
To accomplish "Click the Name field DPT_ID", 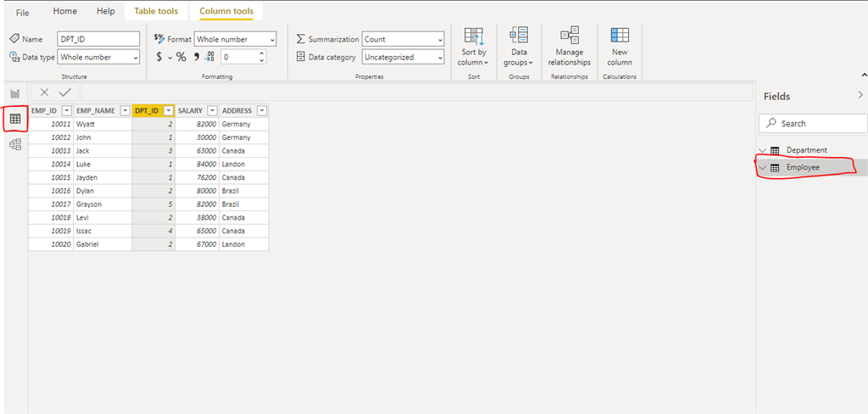I will coord(98,39).
